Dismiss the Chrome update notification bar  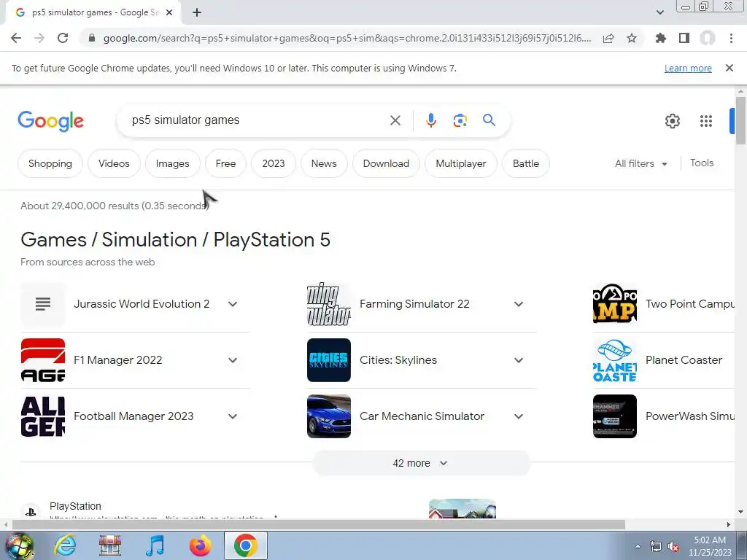pyautogui.click(x=729, y=68)
